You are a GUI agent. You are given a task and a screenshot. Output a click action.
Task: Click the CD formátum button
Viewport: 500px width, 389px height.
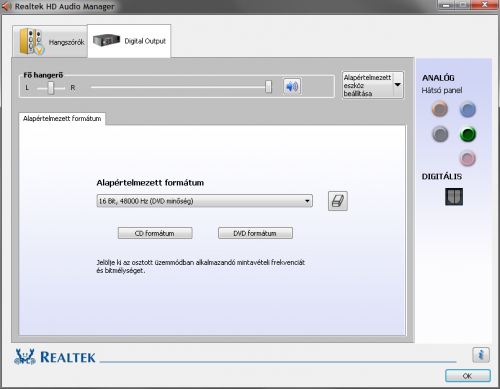coord(155,233)
